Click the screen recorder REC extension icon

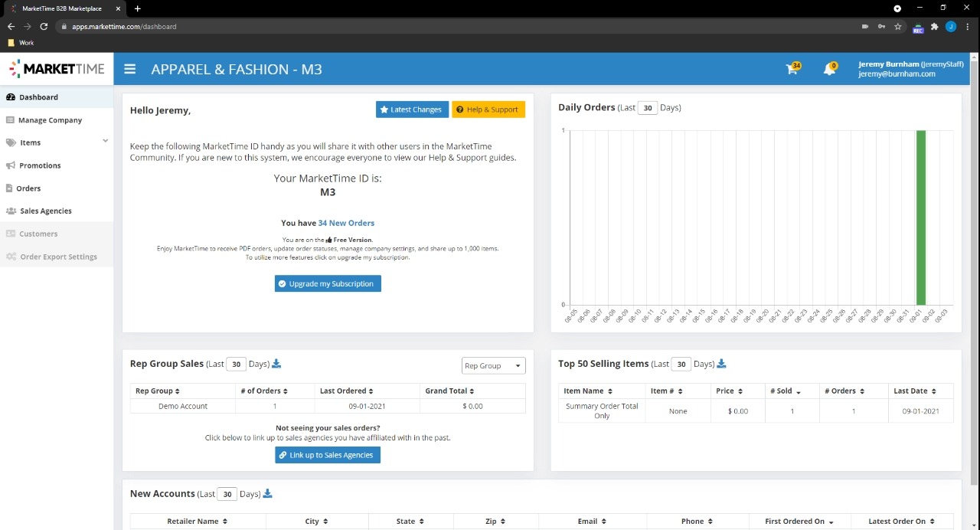click(x=918, y=28)
